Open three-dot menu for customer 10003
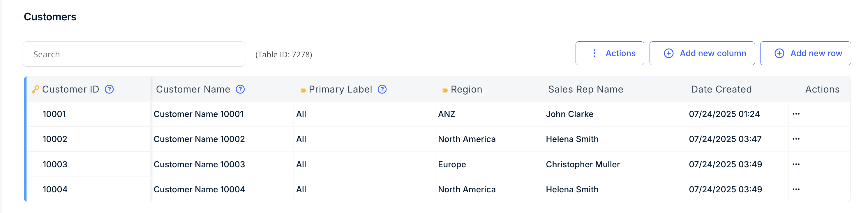Viewport: 868px width, 213px height. click(796, 164)
